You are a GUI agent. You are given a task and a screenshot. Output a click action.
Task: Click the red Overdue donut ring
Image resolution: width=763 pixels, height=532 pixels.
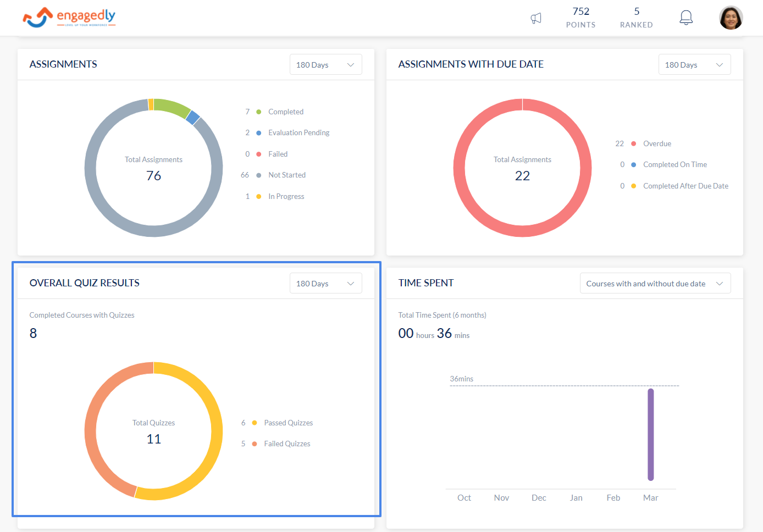coord(522,231)
